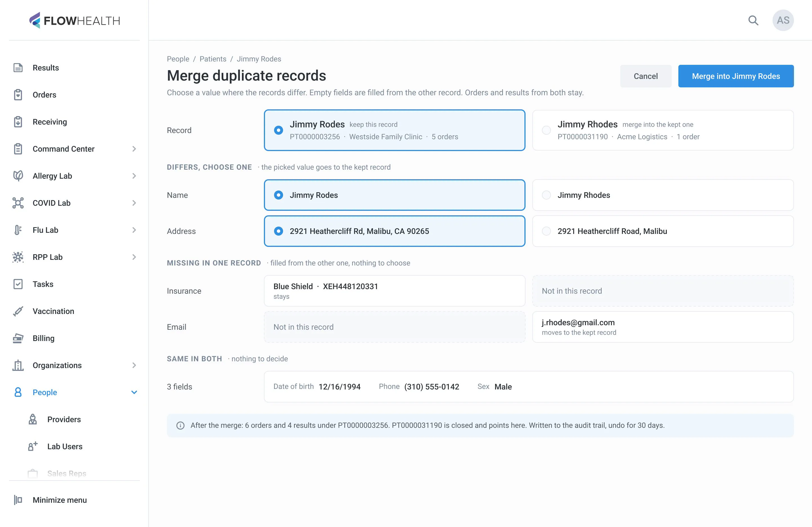Image resolution: width=812 pixels, height=527 pixels.
Task: Open Lab Users submenu item
Action: pyautogui.click(x=74, y=446)
